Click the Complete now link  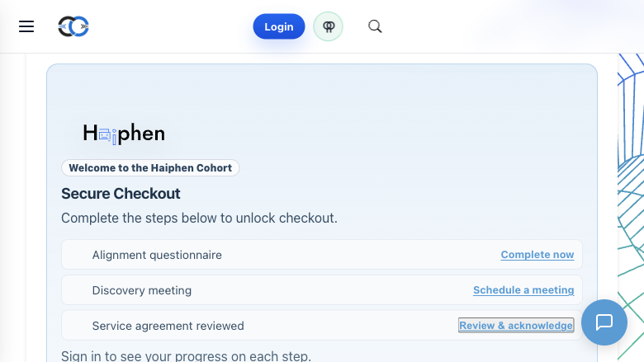537,255
